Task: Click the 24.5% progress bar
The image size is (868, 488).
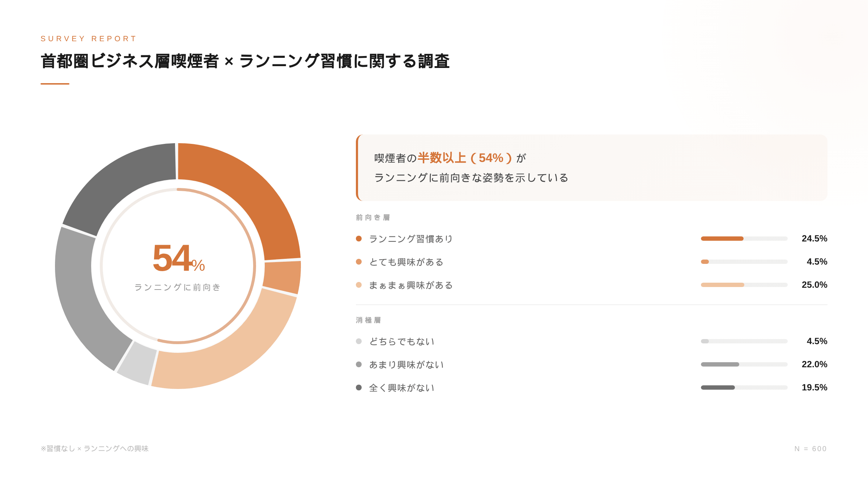Action: (744, 239)
